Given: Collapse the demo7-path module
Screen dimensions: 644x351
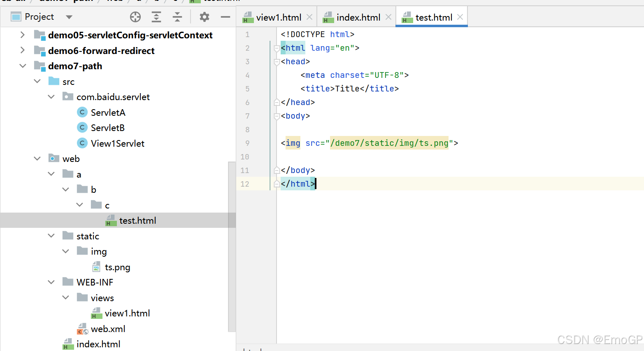Looking at the screenshot, I should (x=23, y=66).
